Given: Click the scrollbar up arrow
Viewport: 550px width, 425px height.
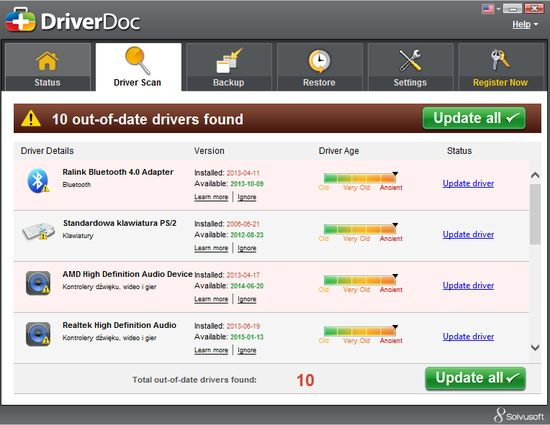Looking at the screenshot, I should (x=535, y=175).
